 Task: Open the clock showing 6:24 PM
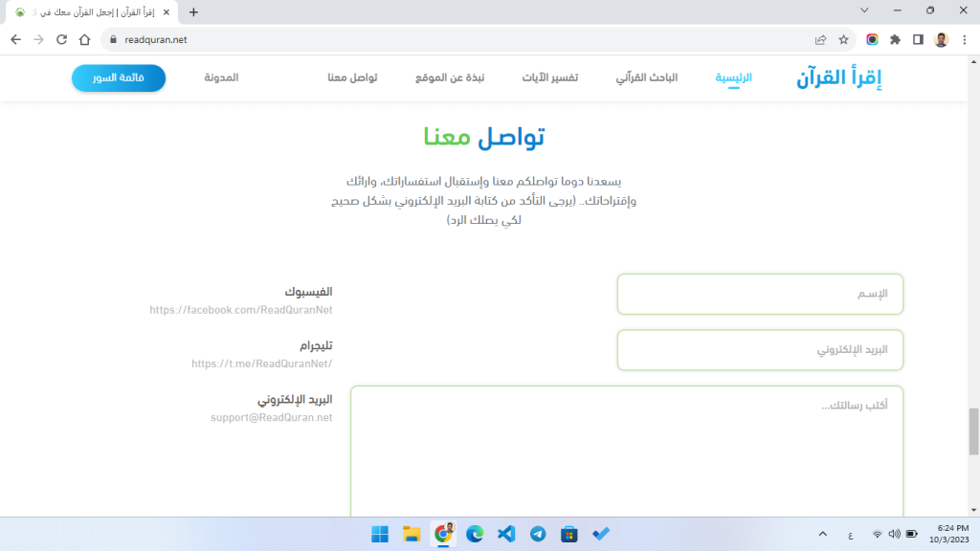tap(948, 534)
